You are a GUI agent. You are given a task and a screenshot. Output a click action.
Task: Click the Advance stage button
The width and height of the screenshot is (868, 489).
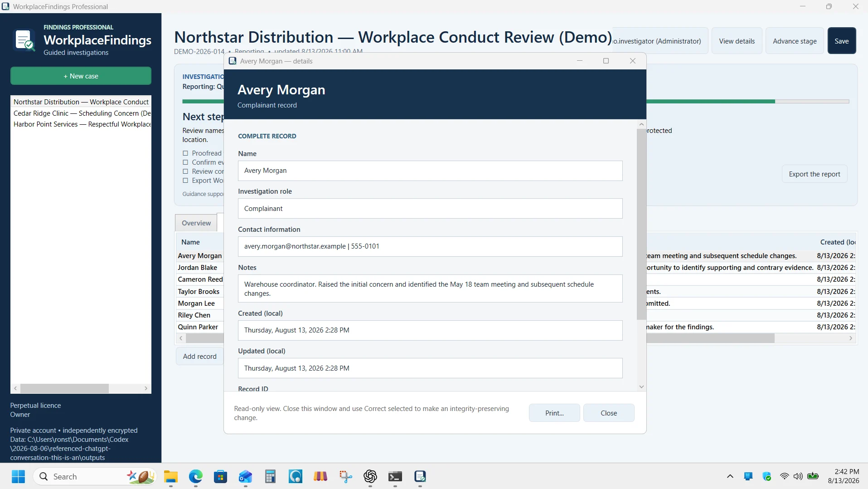795,41
